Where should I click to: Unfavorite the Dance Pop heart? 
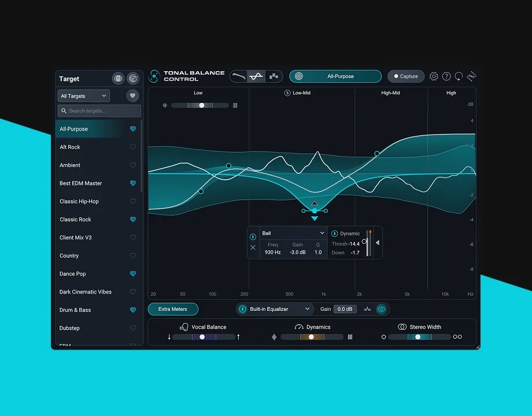pos(133,274)
